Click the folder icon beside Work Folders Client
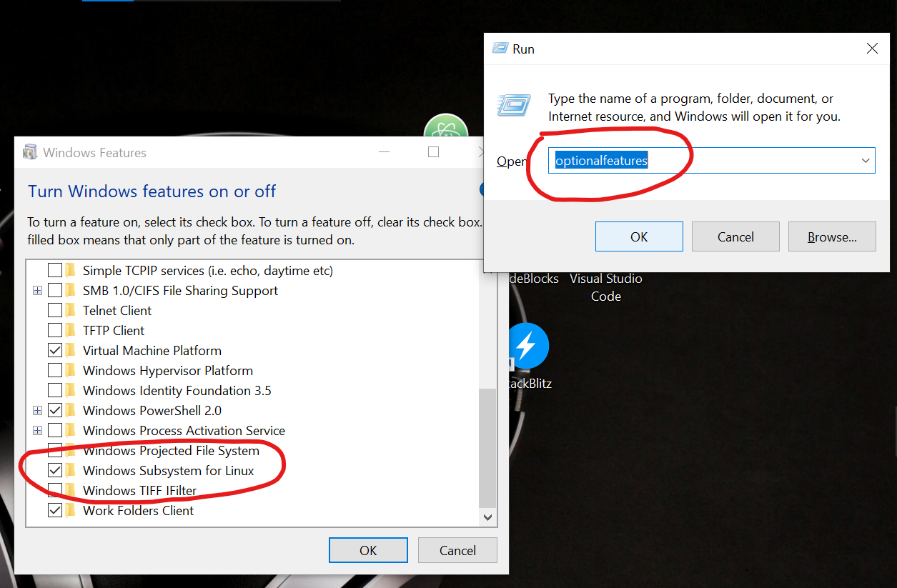 (x=71, y=510)
